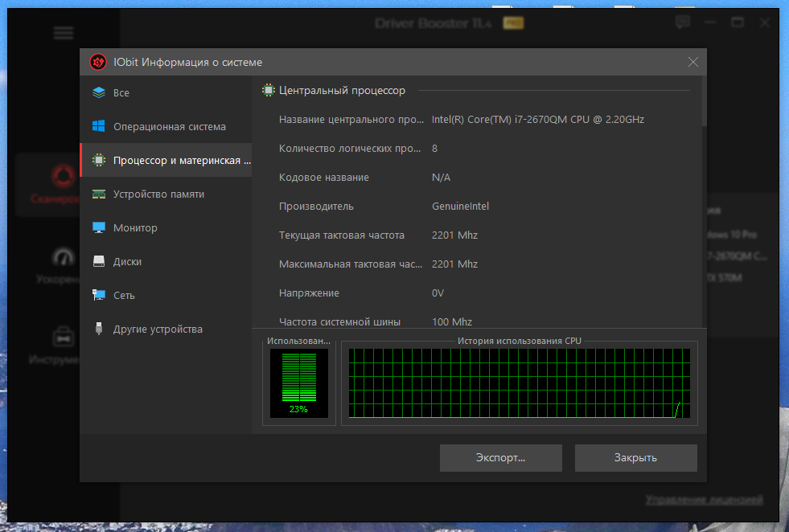Open the Сеть section
Screen dimensions: 789x532
click(166, 295)
